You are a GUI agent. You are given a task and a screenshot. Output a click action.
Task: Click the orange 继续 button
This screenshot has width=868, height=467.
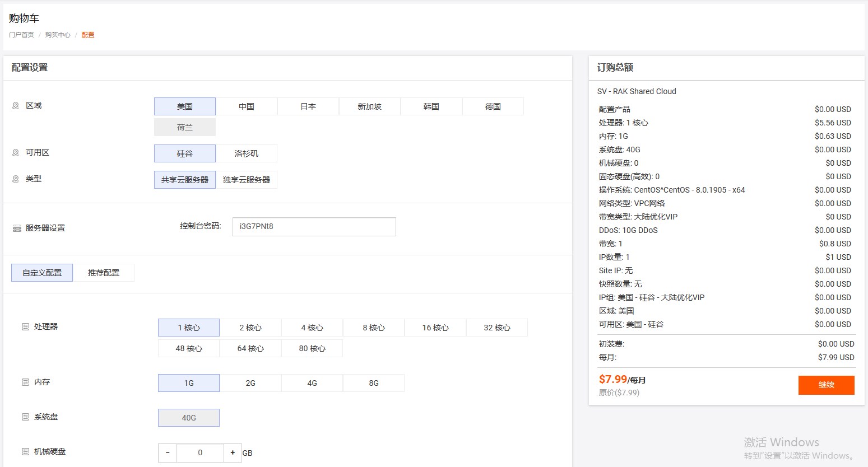pos(826,385)
